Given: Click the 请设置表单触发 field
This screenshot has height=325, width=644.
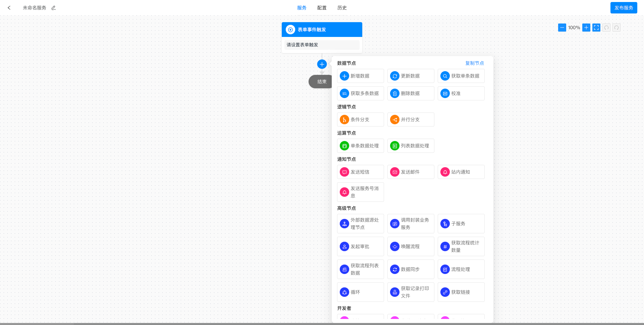Looking at the screenshot, I should pos(322,45).
